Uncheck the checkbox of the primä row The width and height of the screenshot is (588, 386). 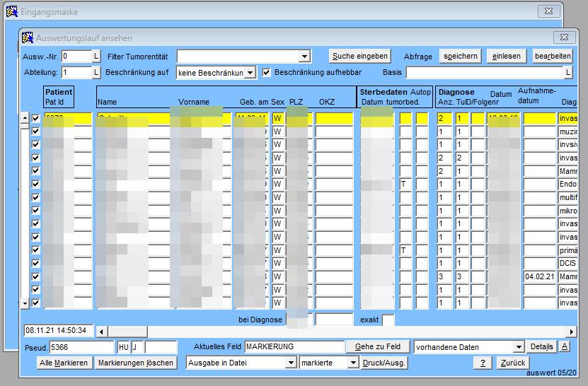tap(35, 250)
